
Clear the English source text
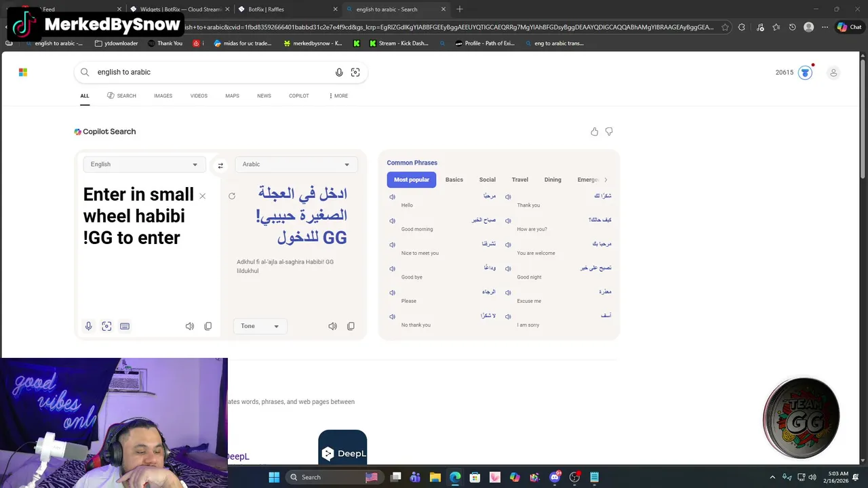pyautogui.click(x=202, y=196)
